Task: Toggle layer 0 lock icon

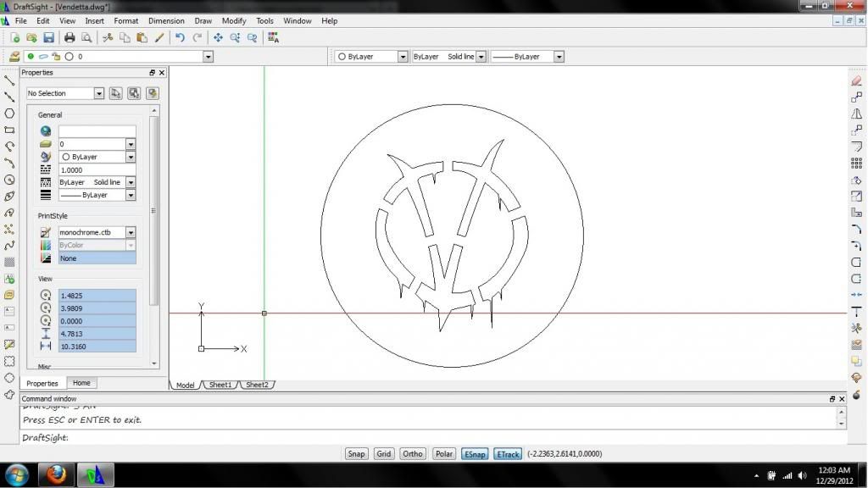Action: coord(56,57)
